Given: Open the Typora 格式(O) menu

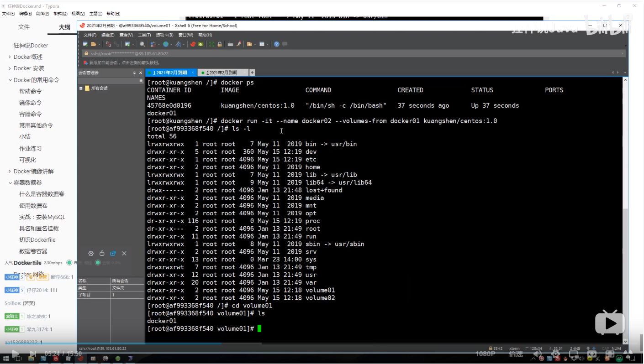Looking at the screenshot, I should (60, 14).
